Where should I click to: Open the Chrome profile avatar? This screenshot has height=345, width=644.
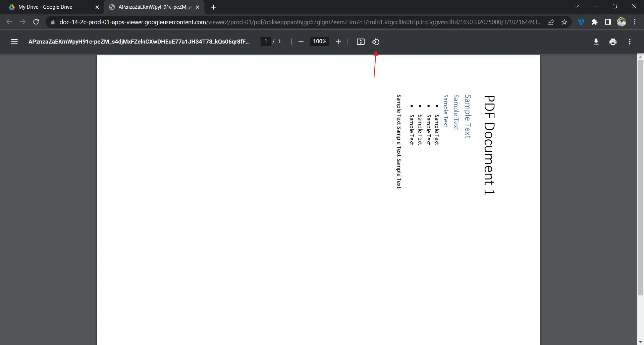622,22
